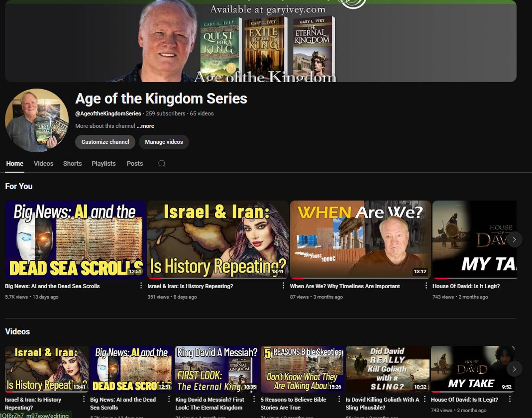Click 'More about this channel' text
Screen dimensions: 532x418
[x=105, y=126]
